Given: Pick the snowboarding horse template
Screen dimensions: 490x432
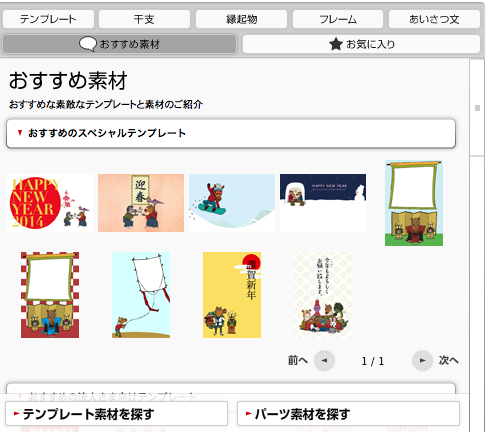Looking at the screenshot, I should [x=232, y=203].
